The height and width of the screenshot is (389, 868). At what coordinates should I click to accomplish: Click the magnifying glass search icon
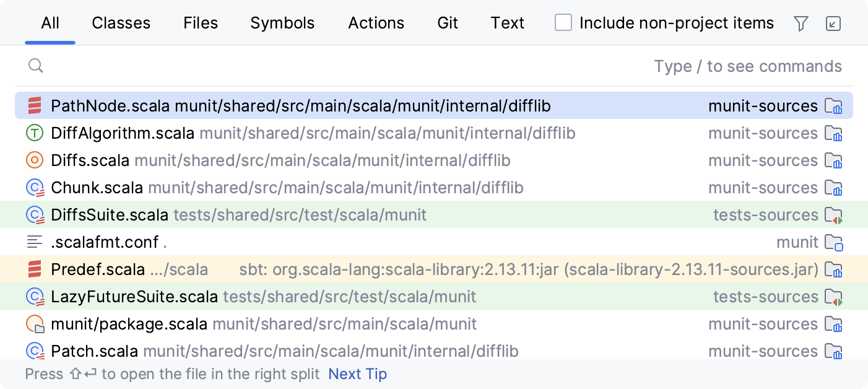click(x=36, y=66)
